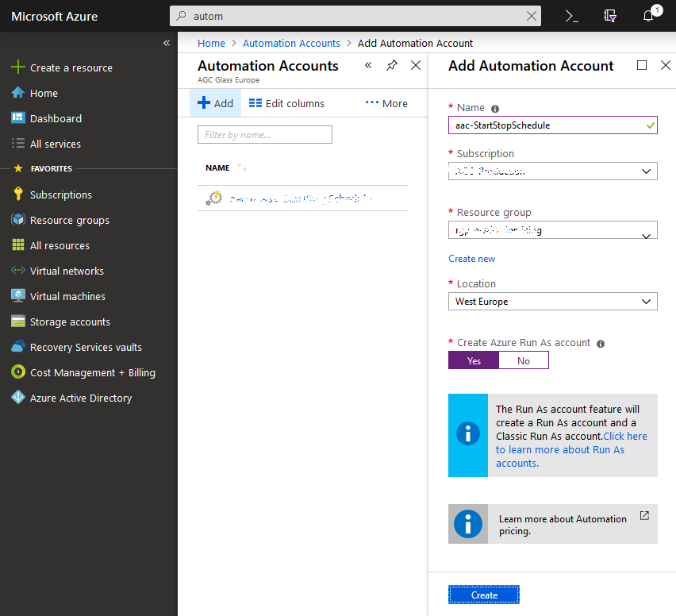The width and height of the screenshot is (676, 616).
Task: Open Subscriptions in favorites menu
Action: coord(61,194)
